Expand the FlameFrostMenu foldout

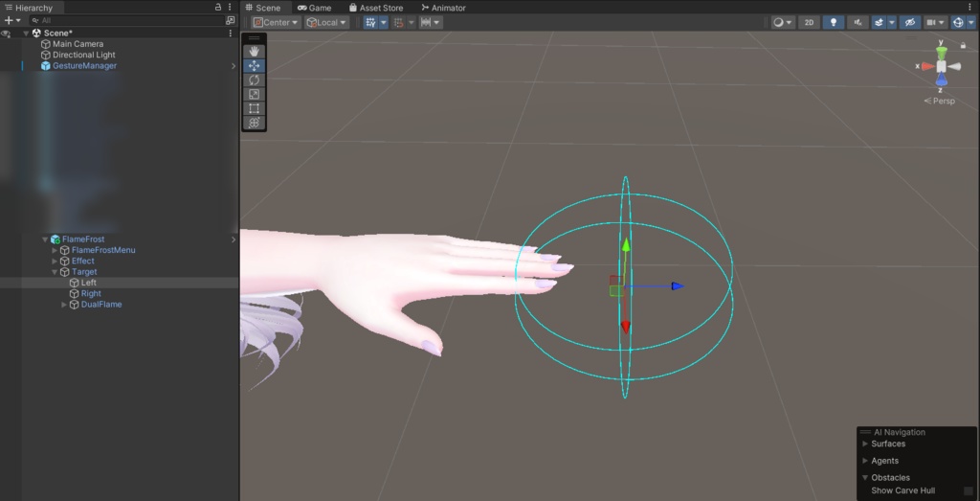(55, 250)
